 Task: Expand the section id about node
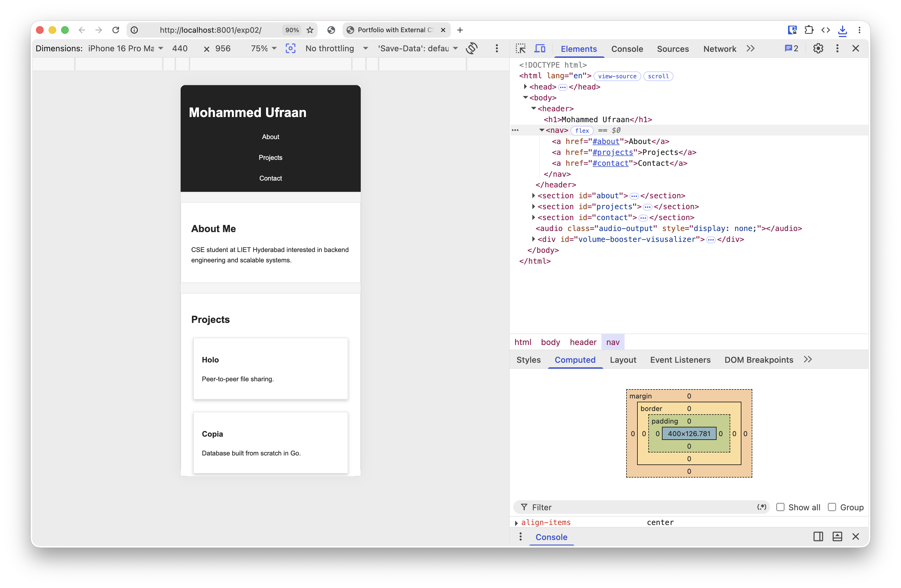click(533, 196)
